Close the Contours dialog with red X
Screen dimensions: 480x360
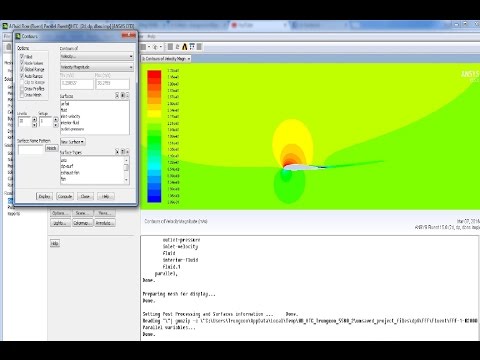[x=129, y=35]
